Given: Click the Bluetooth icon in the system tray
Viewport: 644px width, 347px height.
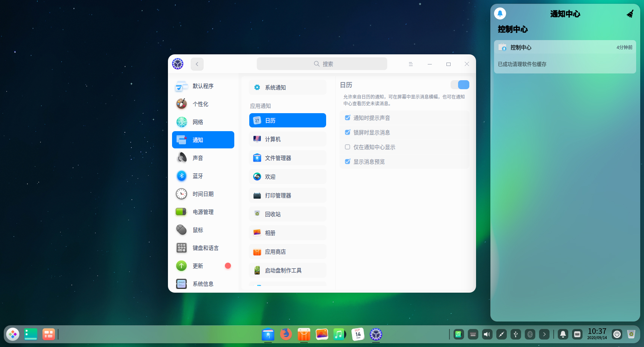Looking at the screenshot, I should click(x=530, y=334).
